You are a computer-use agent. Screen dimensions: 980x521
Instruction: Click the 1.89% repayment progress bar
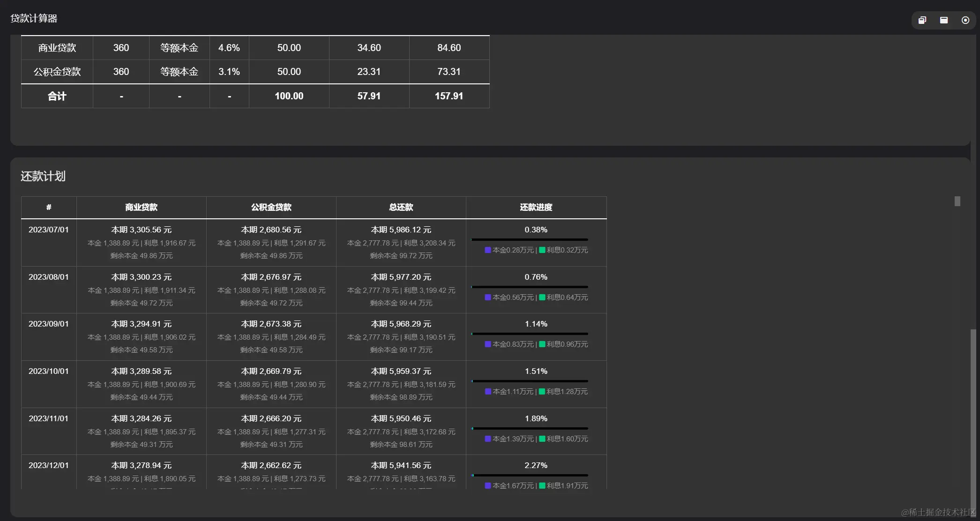pos(529,428)
